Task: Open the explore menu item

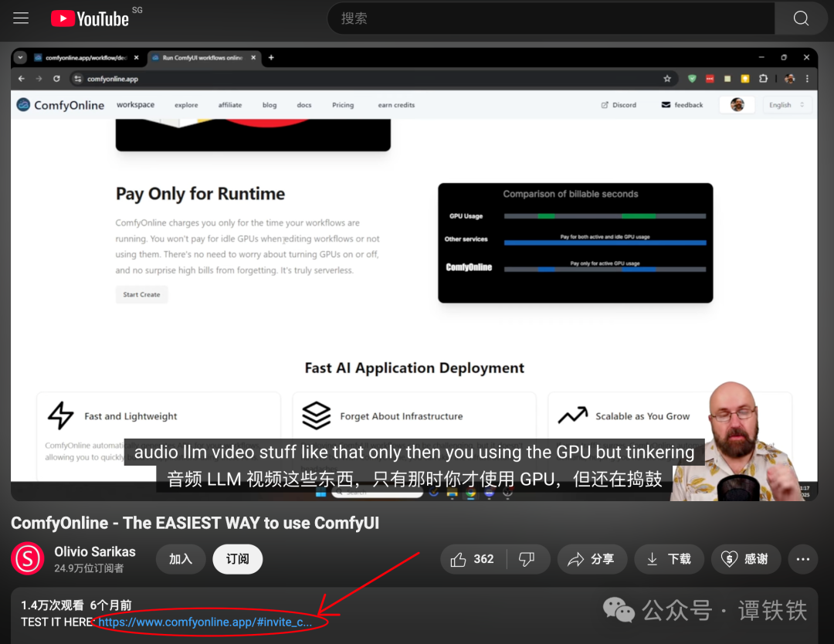Action: [186, 105]
